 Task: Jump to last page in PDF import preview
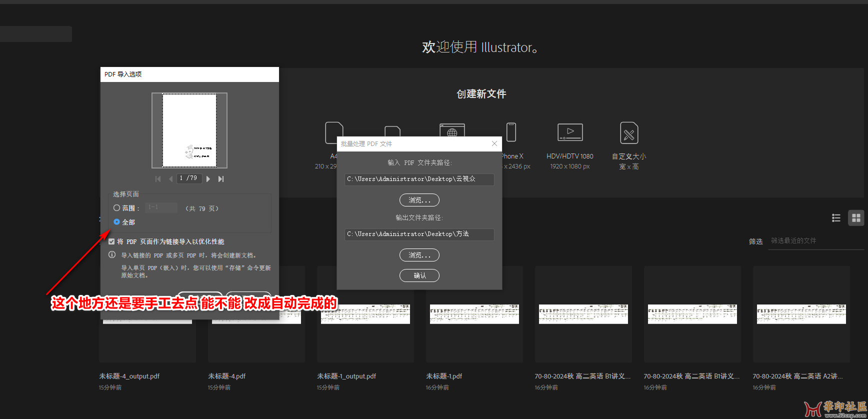(221, 178)
